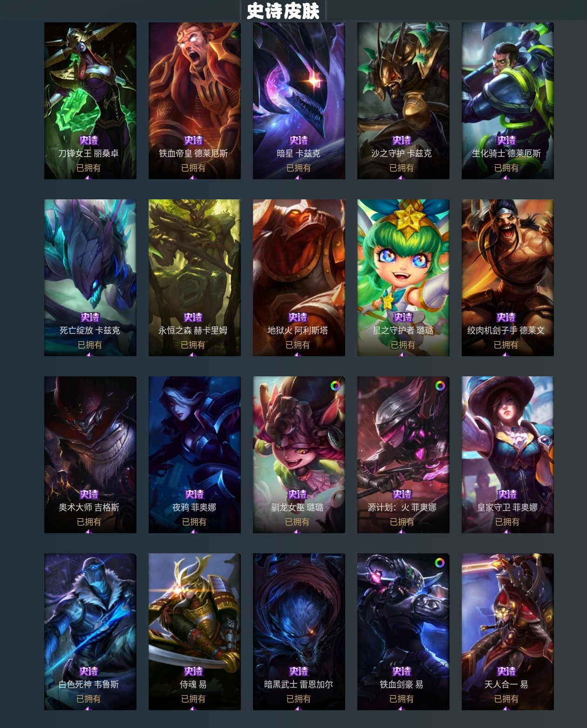
Task: Click the 史诗 badge on 夜鸦 菲奥娜
Action: pyautogui.click(x=194, y=494)
